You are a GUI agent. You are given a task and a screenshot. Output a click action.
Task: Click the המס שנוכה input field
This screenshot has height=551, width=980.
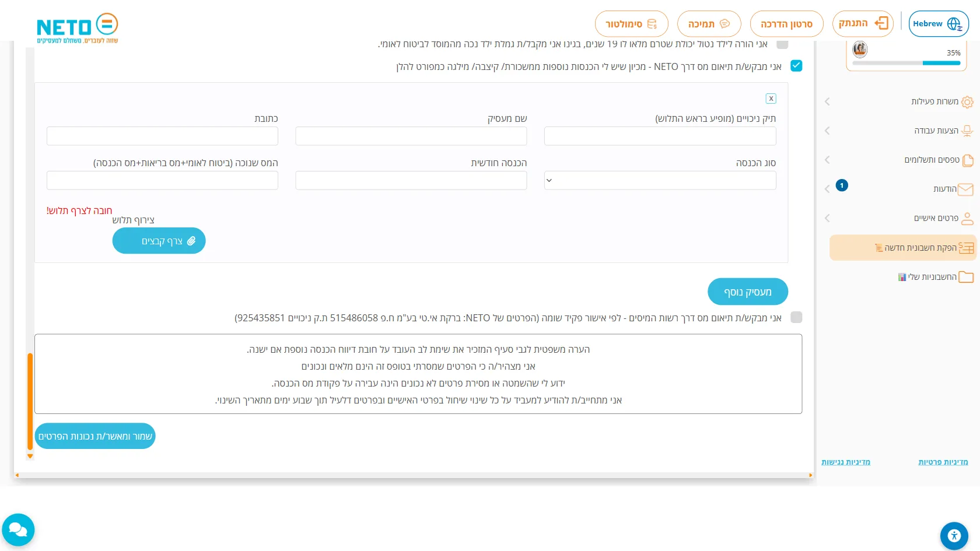(x=162, y=180)
